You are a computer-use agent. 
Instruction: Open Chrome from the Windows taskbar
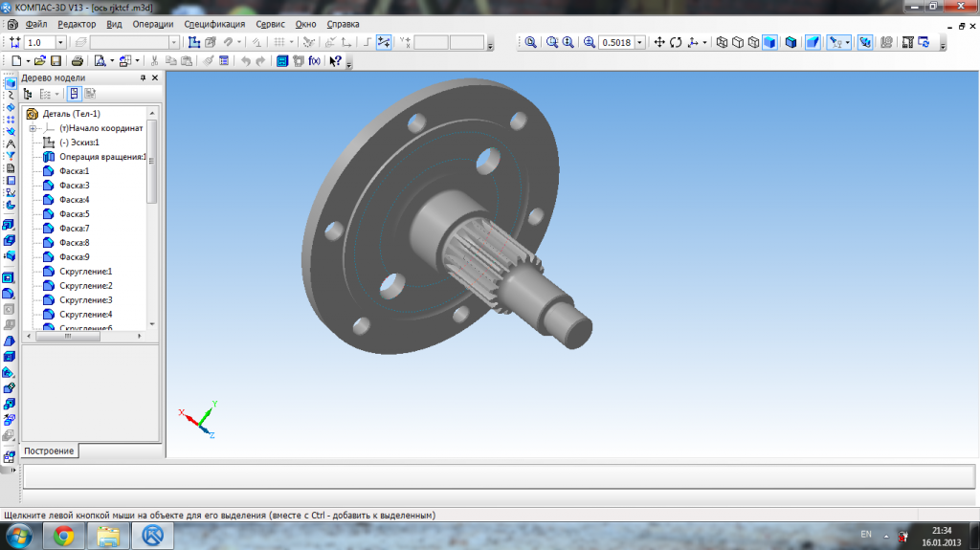coord(63,536)
